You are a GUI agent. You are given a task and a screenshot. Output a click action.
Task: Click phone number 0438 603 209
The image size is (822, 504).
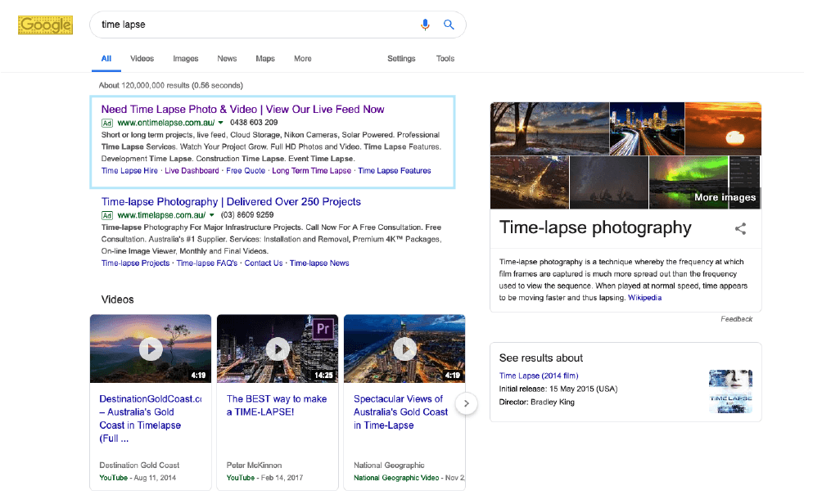254,123
